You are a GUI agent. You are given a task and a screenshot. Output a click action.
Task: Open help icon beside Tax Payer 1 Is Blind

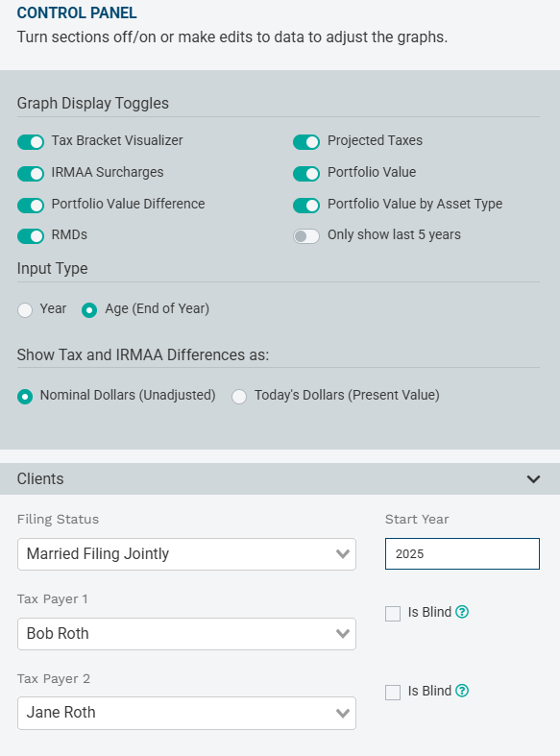point(462,612)
